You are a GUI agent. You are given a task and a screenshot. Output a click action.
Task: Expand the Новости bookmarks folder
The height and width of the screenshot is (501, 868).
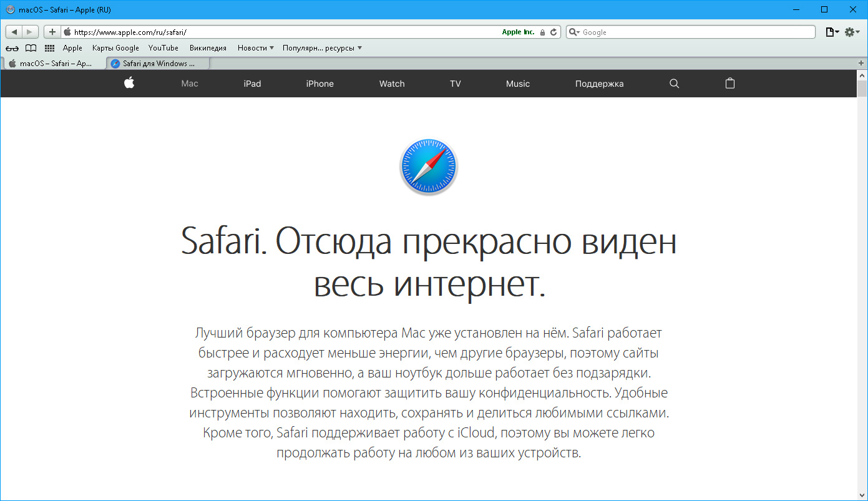point(256,48)
